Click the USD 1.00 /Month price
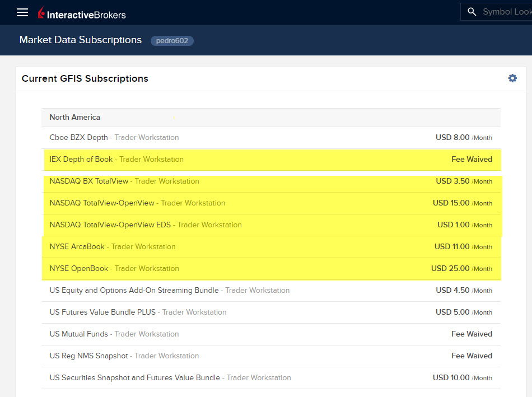This screenshot has width=532, height=397. 464,225
